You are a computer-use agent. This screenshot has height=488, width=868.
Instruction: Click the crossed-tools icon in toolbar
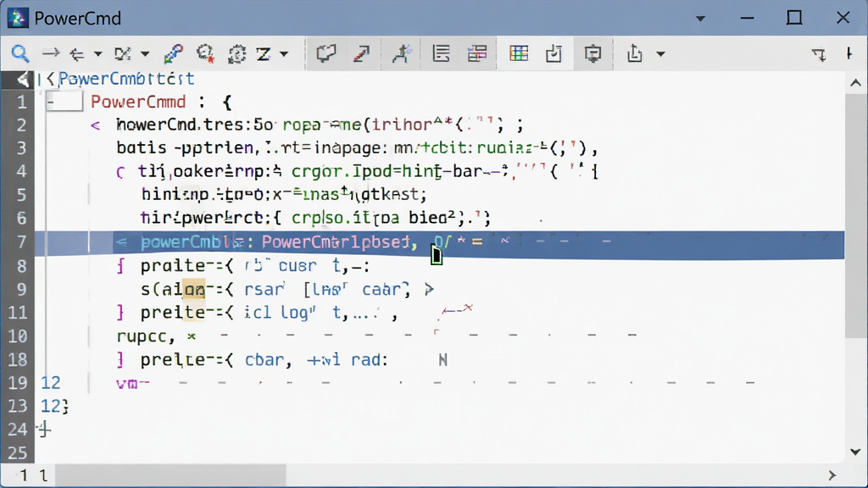click(123, 53)
